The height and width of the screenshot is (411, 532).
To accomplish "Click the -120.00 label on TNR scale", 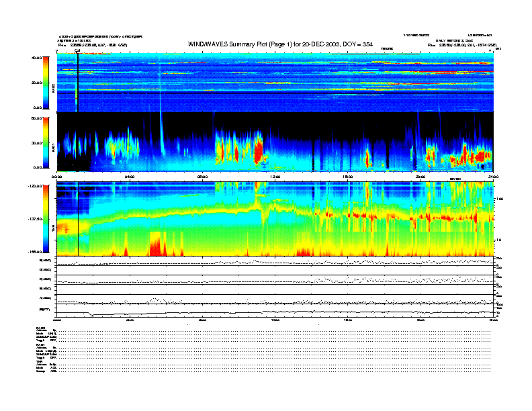I will tap(35, 186).
